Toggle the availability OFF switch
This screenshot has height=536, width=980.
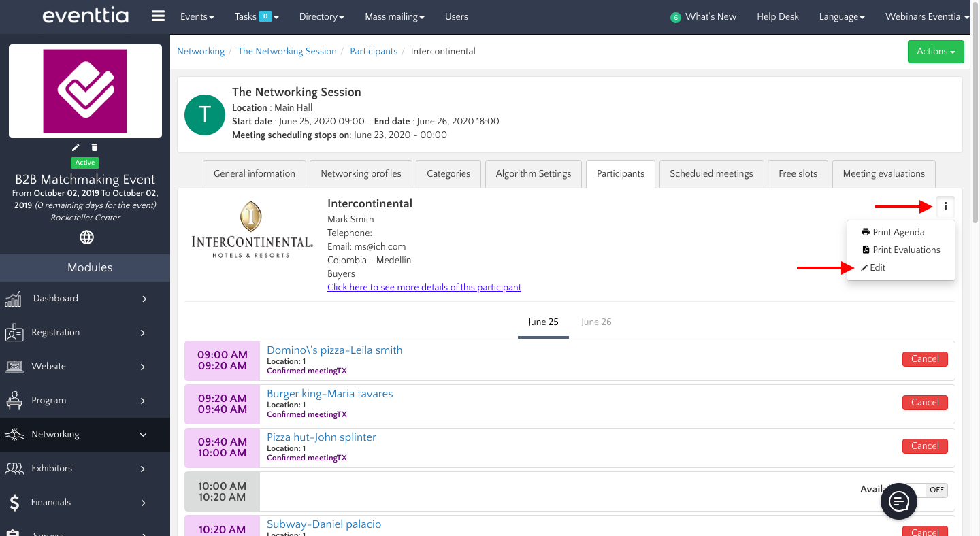click(936, 490)
